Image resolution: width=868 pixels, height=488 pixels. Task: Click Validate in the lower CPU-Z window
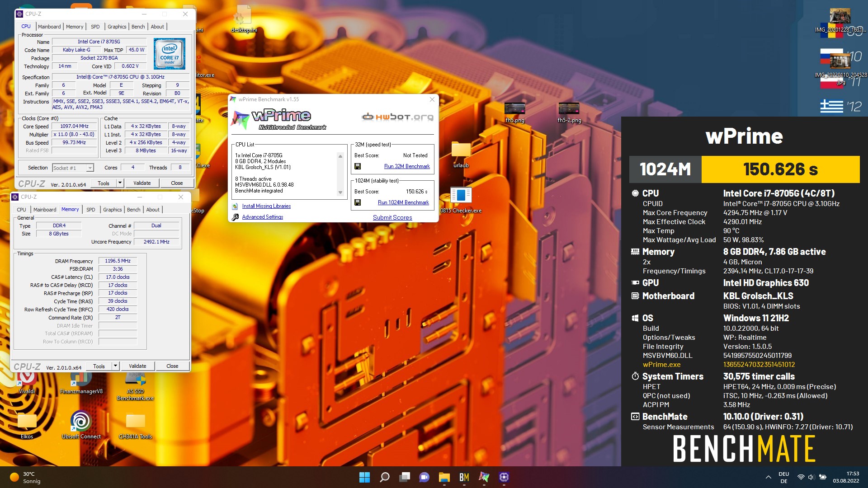pyautogui.click(x=137, y=366)
